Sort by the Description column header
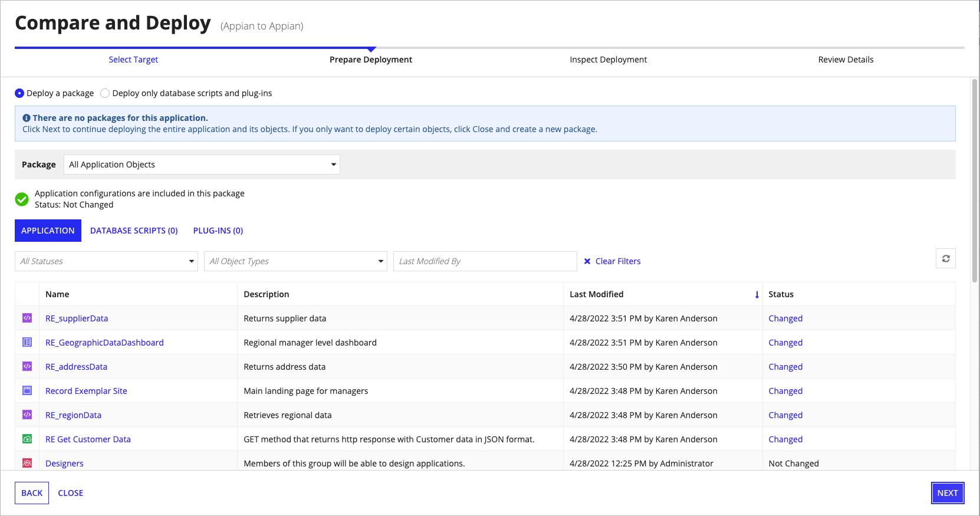 267,294
